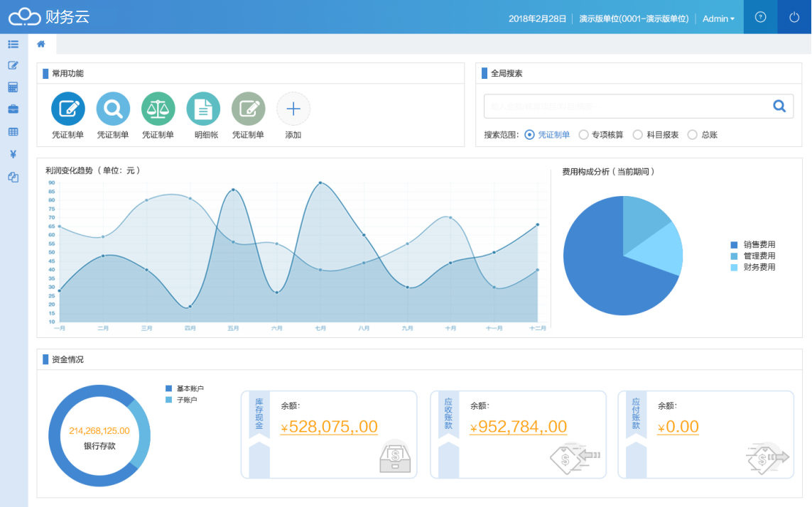Toggle 销售费用 legend swatch in pie chart
Screen dimensions: 812x507
[734, 245]
